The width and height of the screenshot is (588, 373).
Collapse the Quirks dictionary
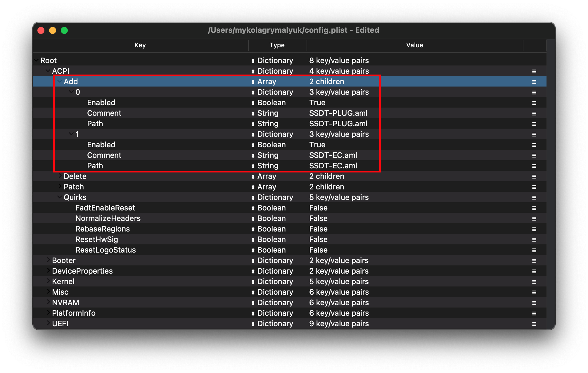pyautogui.click(x=60, y=197)
